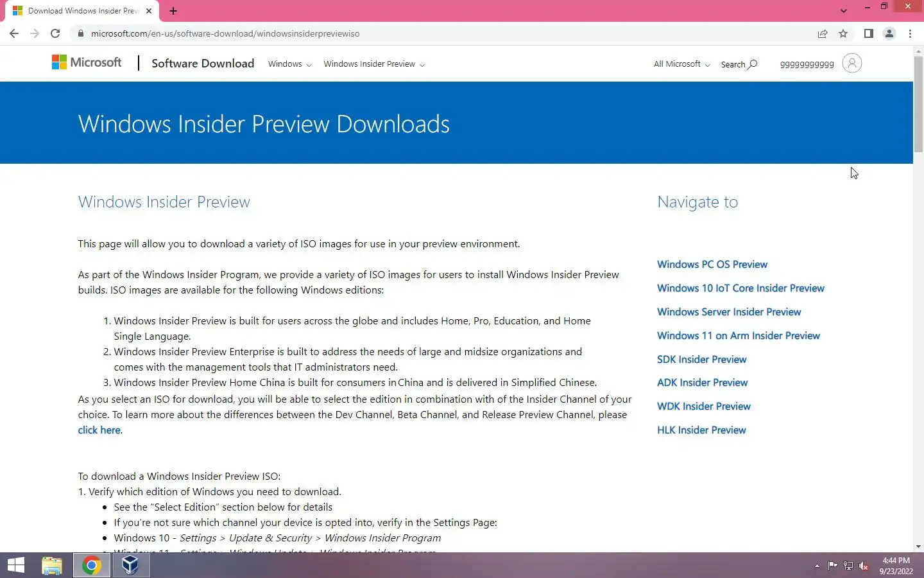Click the line '1. Verify which edition of Windows'
924x578 pixels.
(x=210, y=492)
